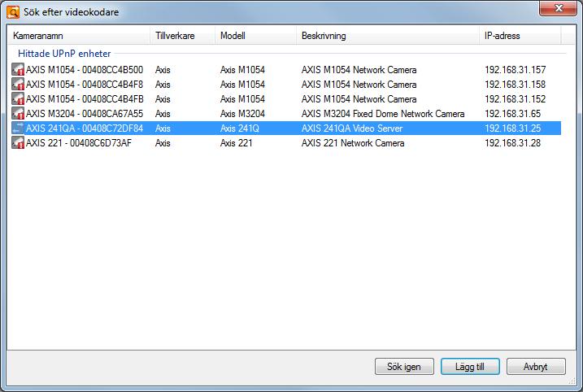Click the search icon in the window title bar
Viewport: 583px width, 392px height.
[13, 12]
